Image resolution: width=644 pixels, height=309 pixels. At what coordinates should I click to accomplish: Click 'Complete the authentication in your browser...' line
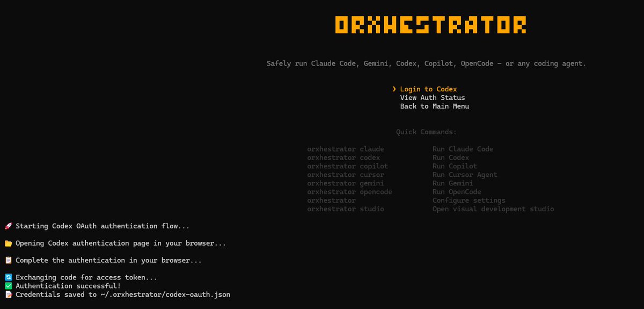point(109,261)
